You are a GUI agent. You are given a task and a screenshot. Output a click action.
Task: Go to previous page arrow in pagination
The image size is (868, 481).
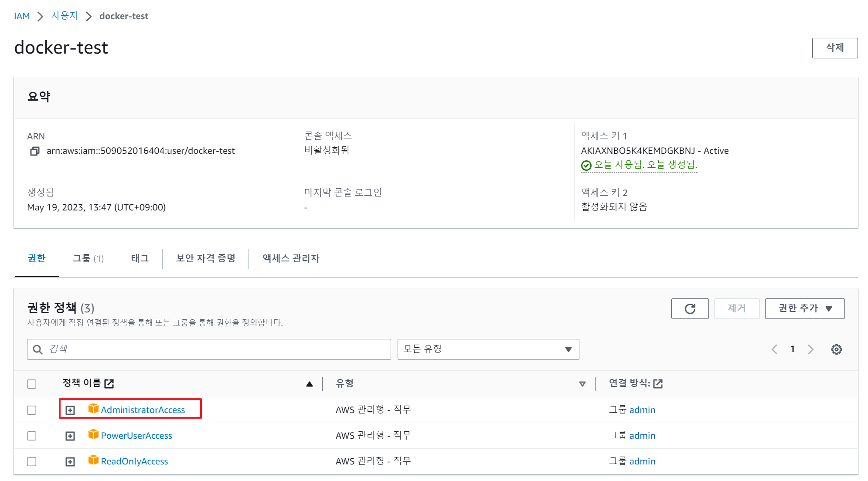click(x=775, y=349)
